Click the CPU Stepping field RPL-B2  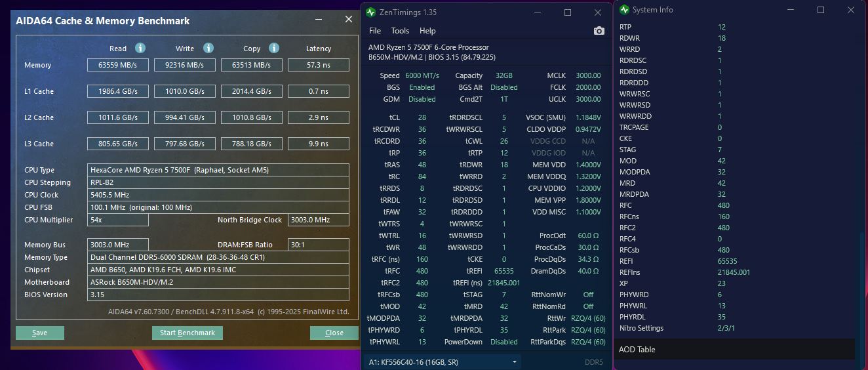[218, 182]
